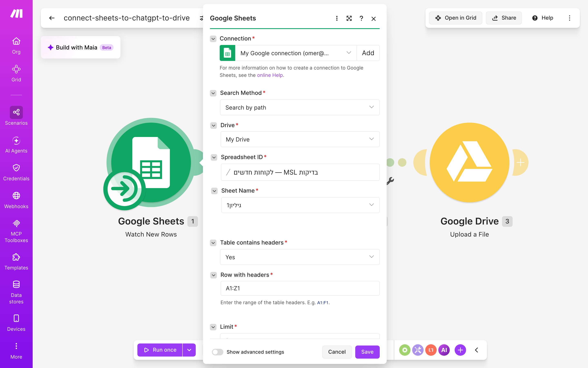The image size is (588, 368).
Task: Open the Credentials page
Action: pyautogui.click(x=16, y=173)
